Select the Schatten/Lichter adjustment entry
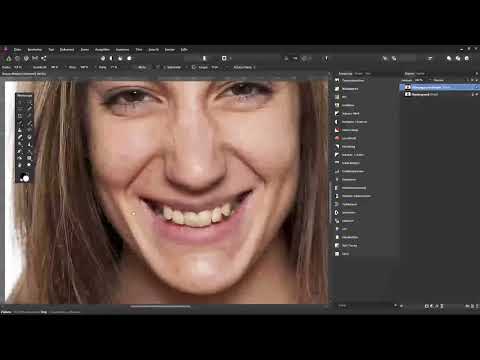Image resolution: width=480 pixels, height=360 pixels. 353,155
